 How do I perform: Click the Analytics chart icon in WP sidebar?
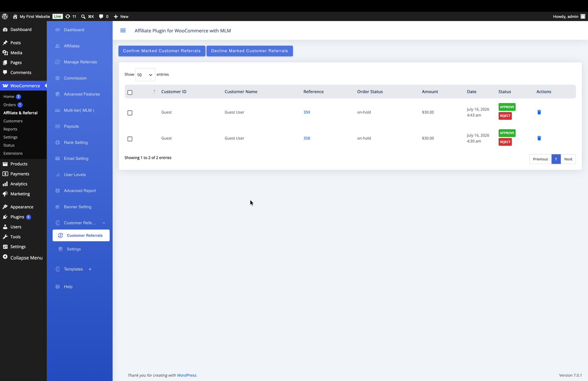click(x=5, y=184)
